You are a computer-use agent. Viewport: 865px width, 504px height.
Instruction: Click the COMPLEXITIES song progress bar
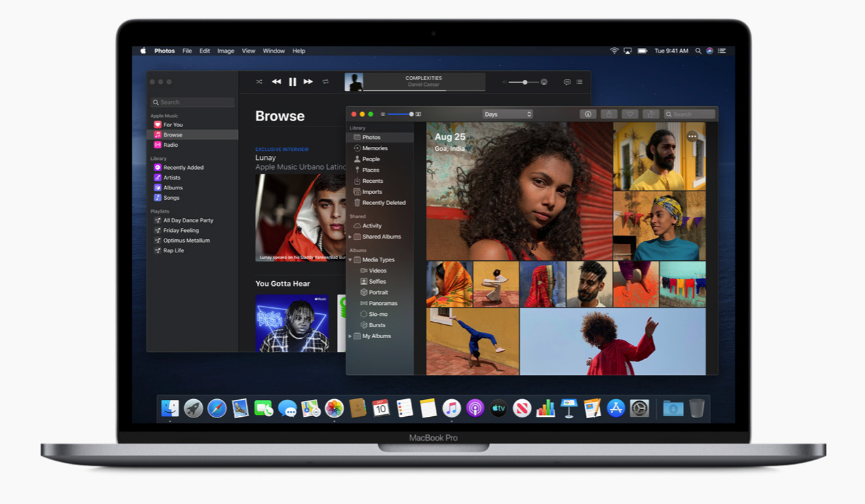[x=425, y=90]
